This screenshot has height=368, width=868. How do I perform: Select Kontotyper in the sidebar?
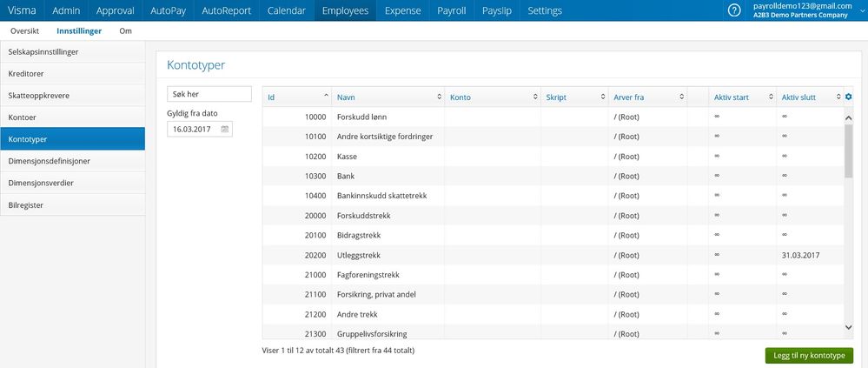(x=72, y=139)
